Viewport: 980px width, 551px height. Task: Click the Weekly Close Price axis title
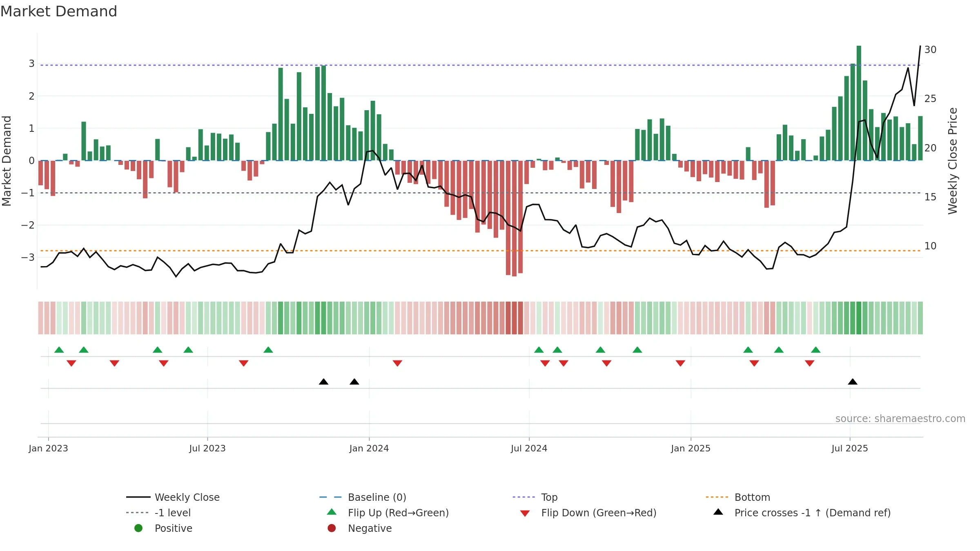(953, 161)
